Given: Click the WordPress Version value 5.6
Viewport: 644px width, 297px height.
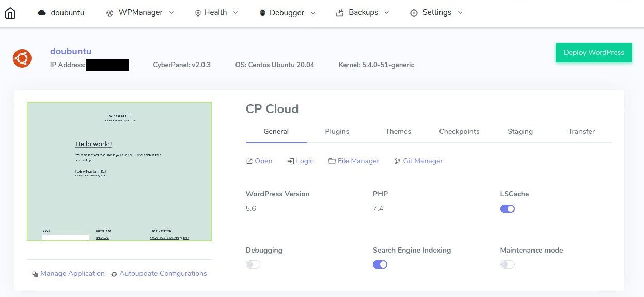Looking at the screenshot, I should (251, 209).
